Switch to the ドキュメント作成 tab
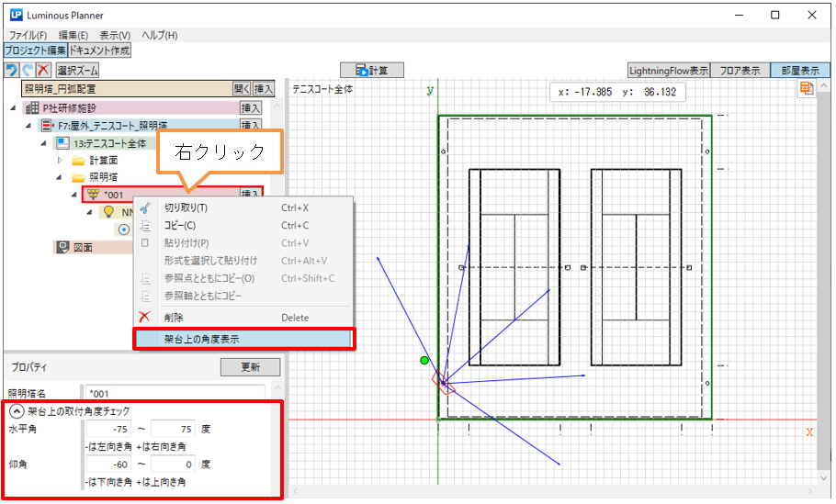836x504 pixels. pos(99,50)
